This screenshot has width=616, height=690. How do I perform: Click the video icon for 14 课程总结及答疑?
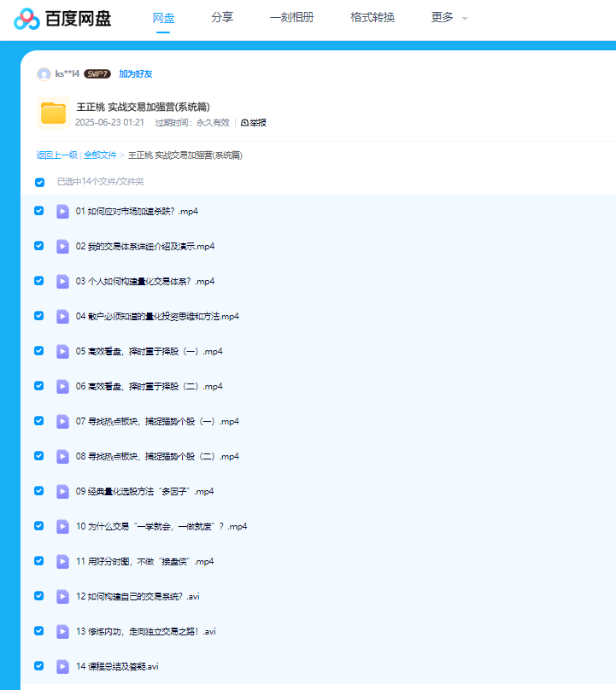tap(62, 666)
